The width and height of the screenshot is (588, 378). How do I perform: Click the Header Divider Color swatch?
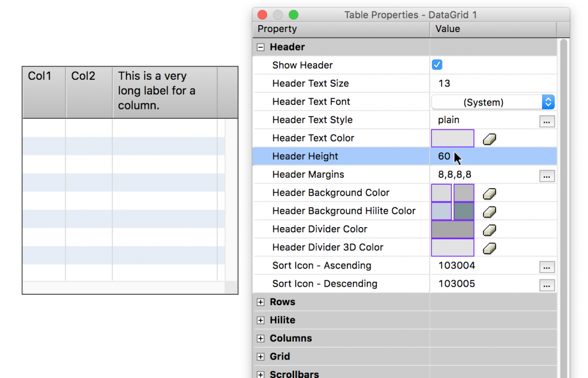[452, 229]
